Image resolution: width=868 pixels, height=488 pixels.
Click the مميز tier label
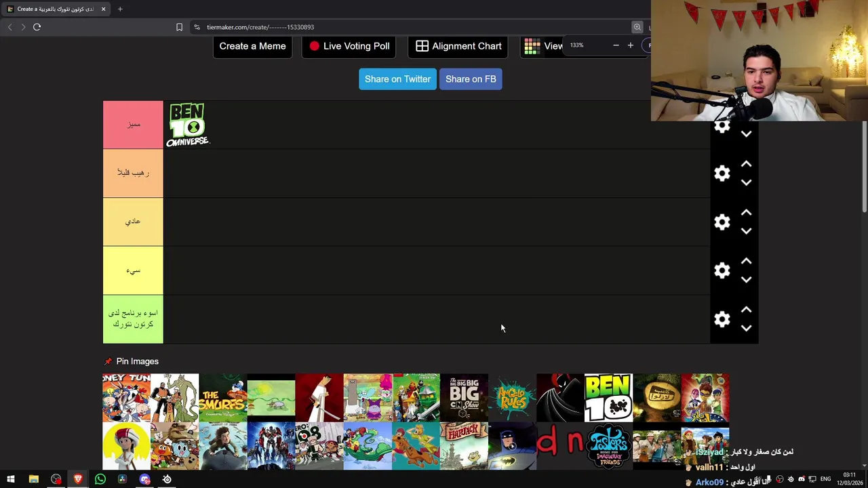pos(133,125)
